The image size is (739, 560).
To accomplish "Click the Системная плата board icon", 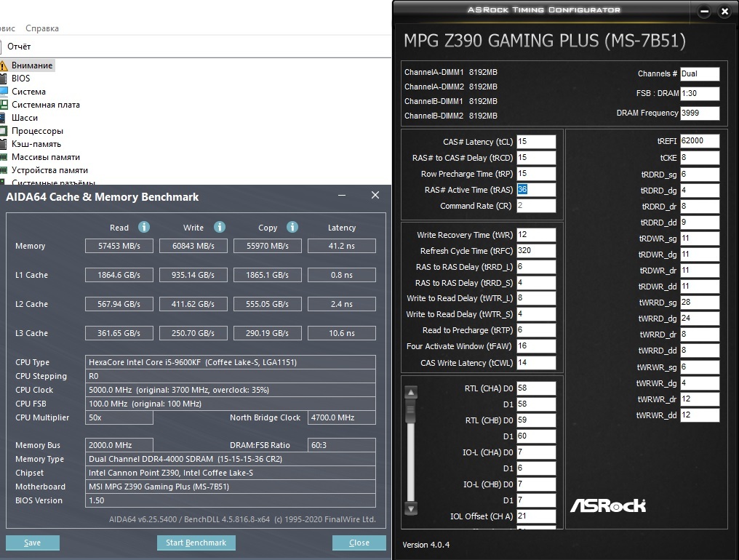I will click(x=4, y=105).
